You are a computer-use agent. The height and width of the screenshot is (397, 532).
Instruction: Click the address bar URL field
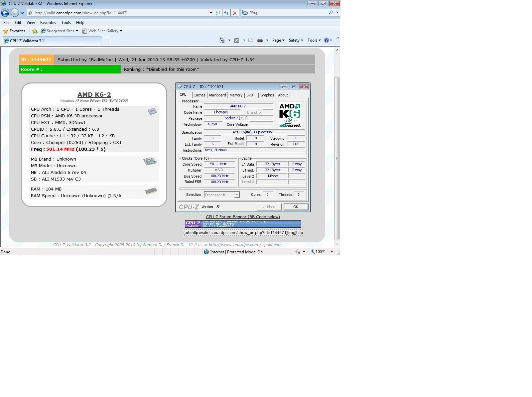pos(118,13)
